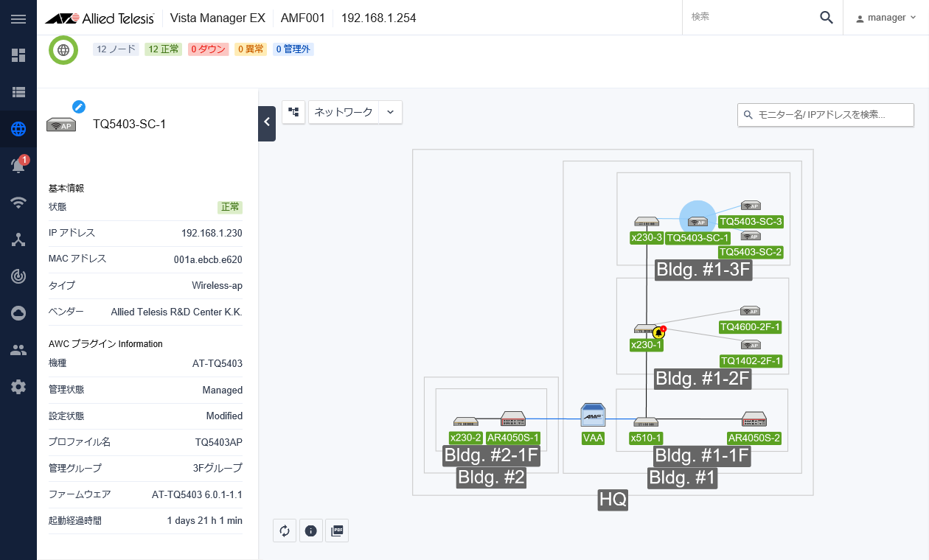Viewport: 929px width, 560px height.
Task: Click the information icon below map
Action: 310,531
